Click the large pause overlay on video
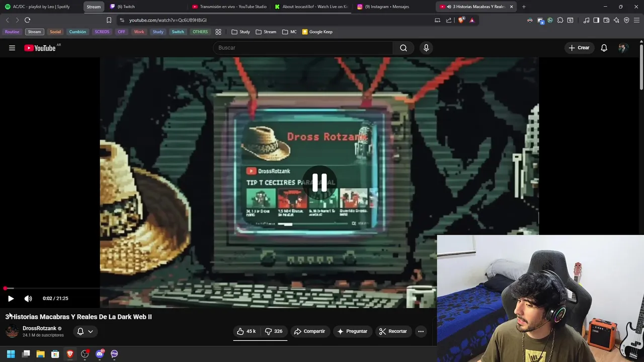The image size is (644, 362). click(x=319, y=183)
